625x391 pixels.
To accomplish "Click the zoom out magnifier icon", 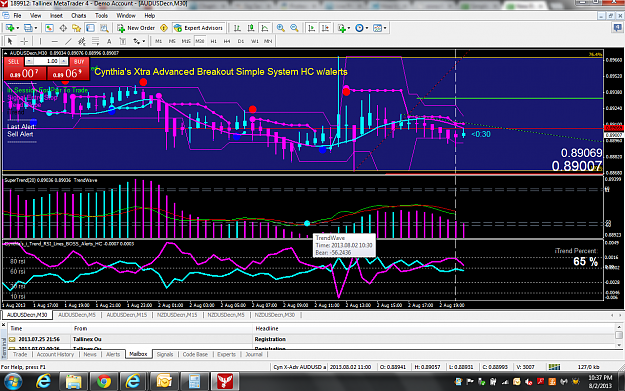I will click(x=294, y=28).
